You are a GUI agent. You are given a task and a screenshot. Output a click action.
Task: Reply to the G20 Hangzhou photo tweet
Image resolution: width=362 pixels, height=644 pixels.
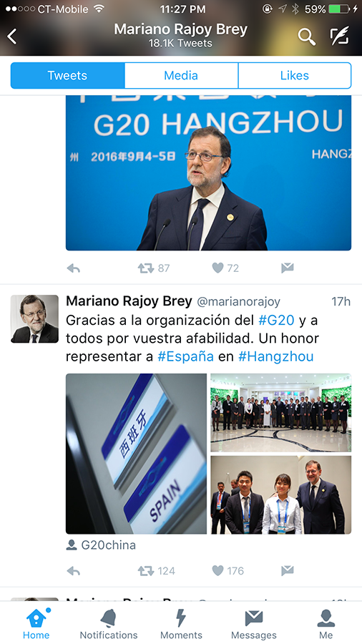click(74, 268)
